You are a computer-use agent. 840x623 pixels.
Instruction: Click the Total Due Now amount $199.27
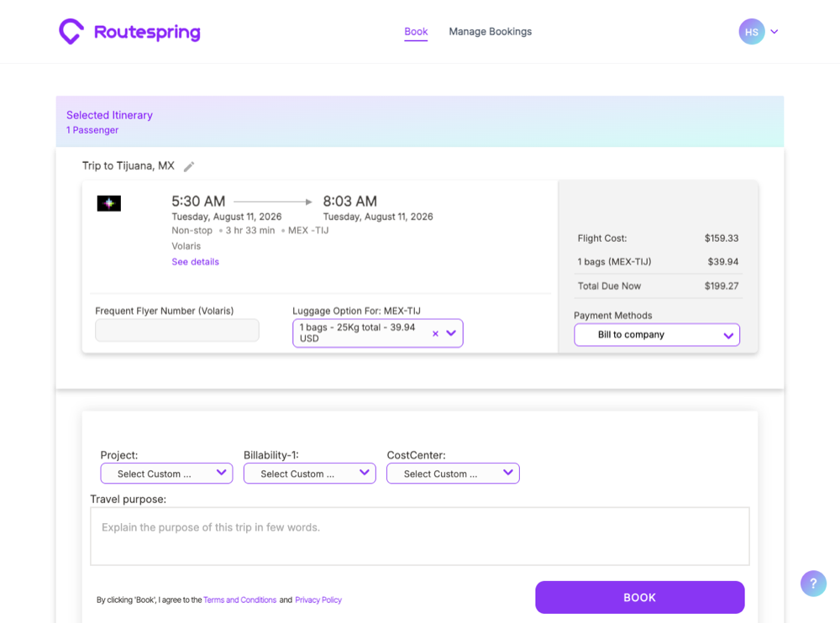click(721, 286)
